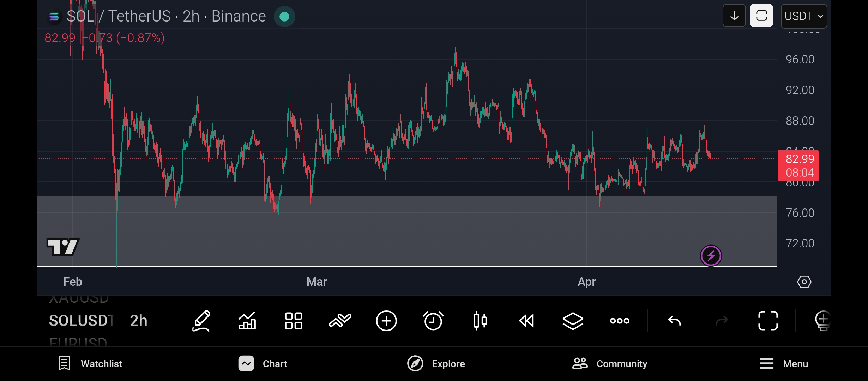Undo the last chart action
The width and height of the screenshot is (868, 381).
(675, 321)
